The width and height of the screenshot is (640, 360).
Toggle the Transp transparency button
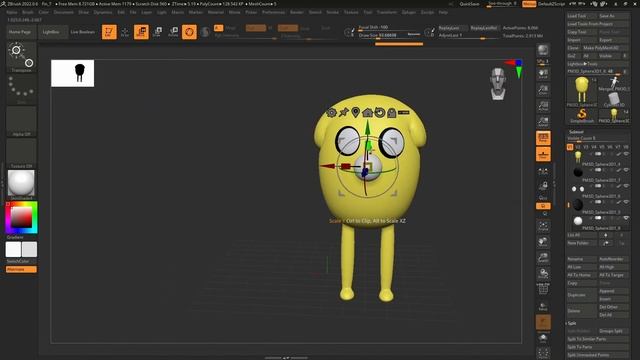click(543, 306)
